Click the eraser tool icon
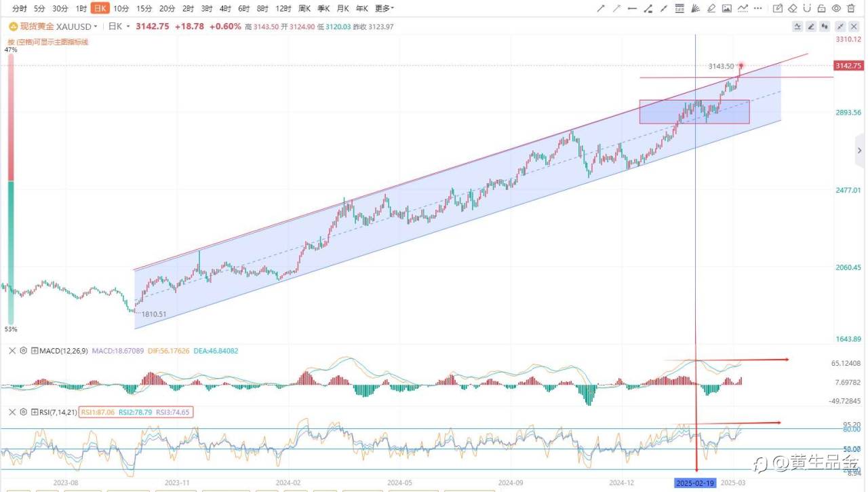 coord(792,9)
